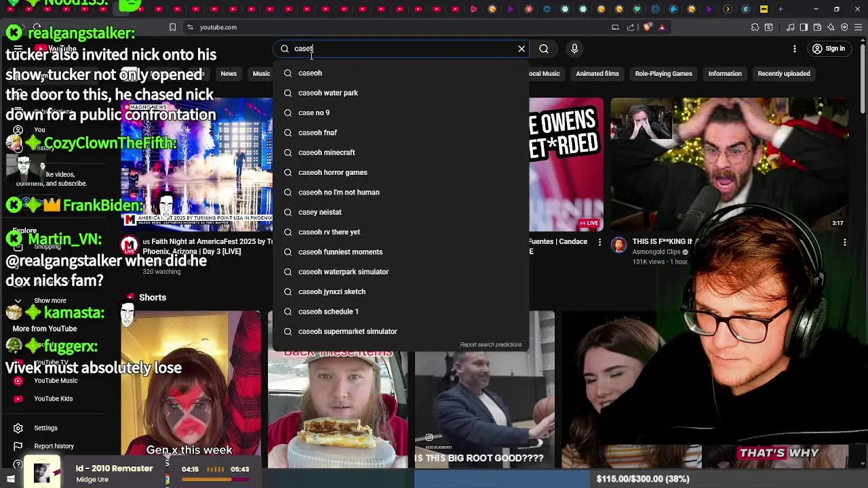This screenshot has width=868, height=488.
Task: Click the site settings icon beside URL
Action: tap(191, 27)
